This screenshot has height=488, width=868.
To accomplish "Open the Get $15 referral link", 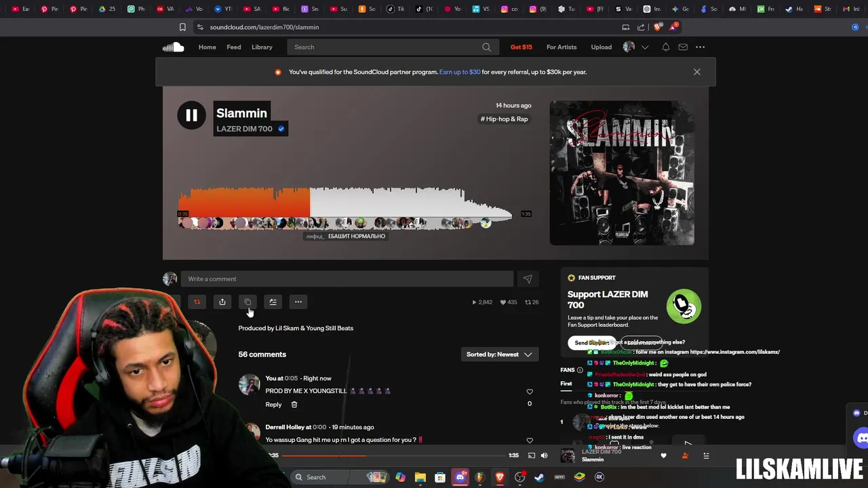I will [521, 47].
